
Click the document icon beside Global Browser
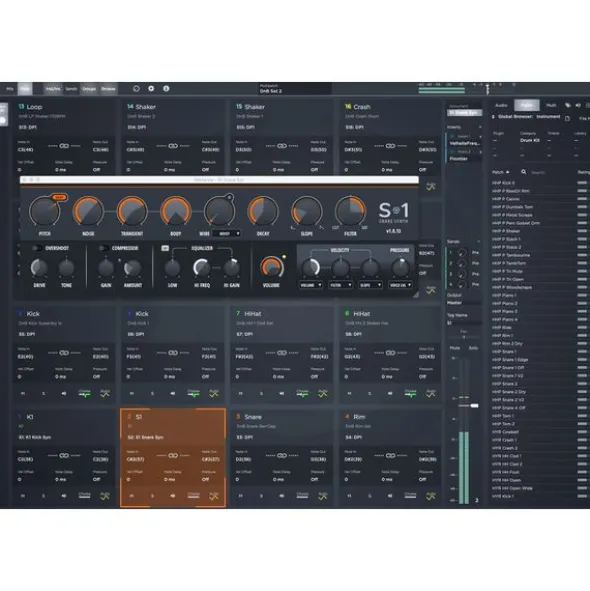567,118
